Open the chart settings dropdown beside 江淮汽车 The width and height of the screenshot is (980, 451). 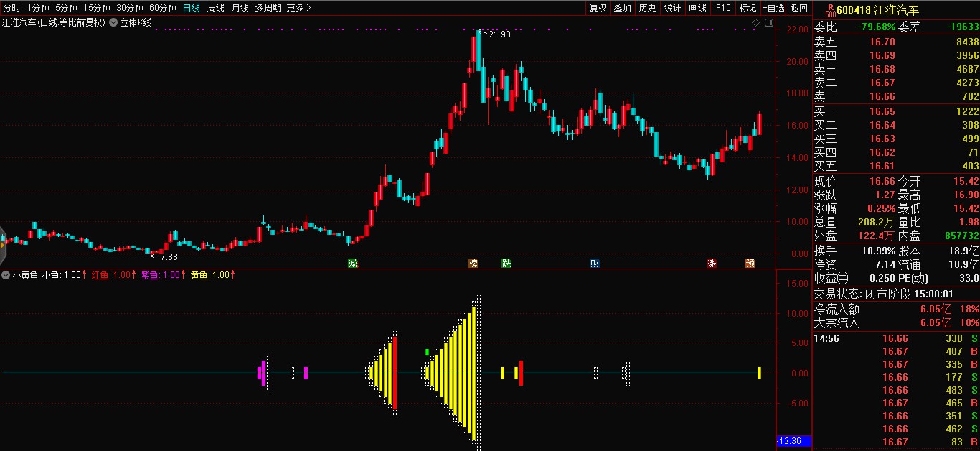pos(113,23)
